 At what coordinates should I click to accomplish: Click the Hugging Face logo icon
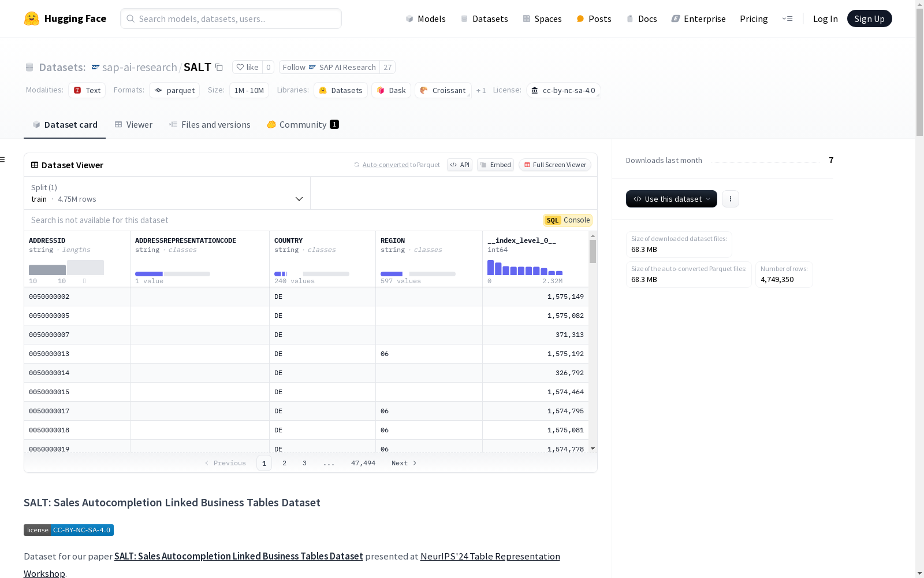32,18
